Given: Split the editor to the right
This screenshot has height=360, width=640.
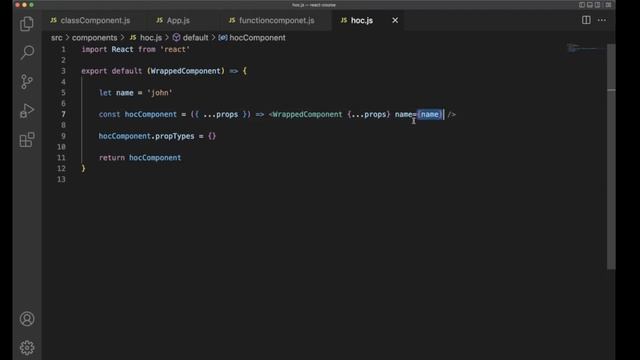Looking at the screenshot, I should (586, 20).
